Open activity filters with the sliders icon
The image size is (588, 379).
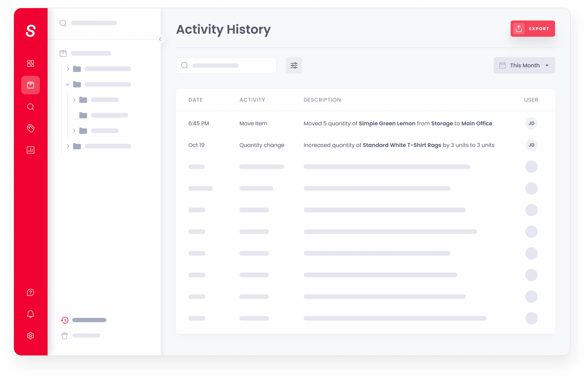[x=294, y=65]
